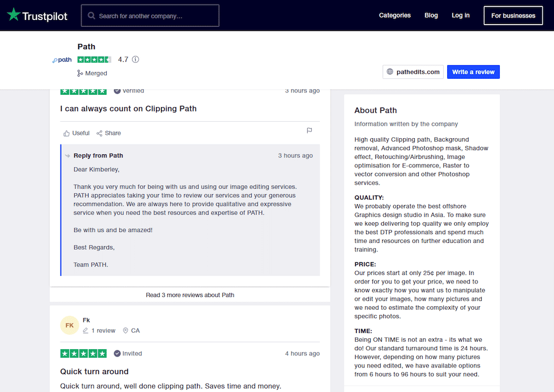
Task: Open the Quick turn around review title
Action: click(x=94, y=371)
